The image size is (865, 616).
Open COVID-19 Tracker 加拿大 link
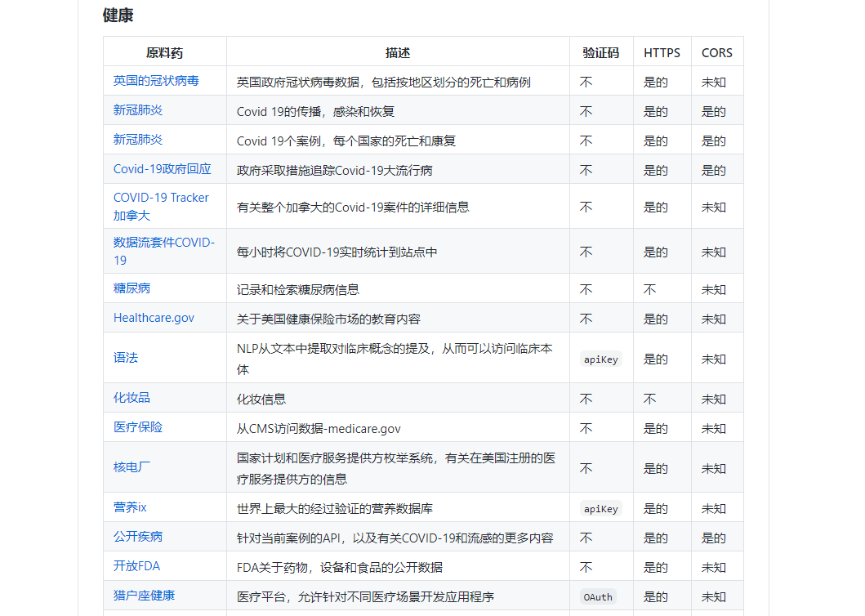coord(161,207)
